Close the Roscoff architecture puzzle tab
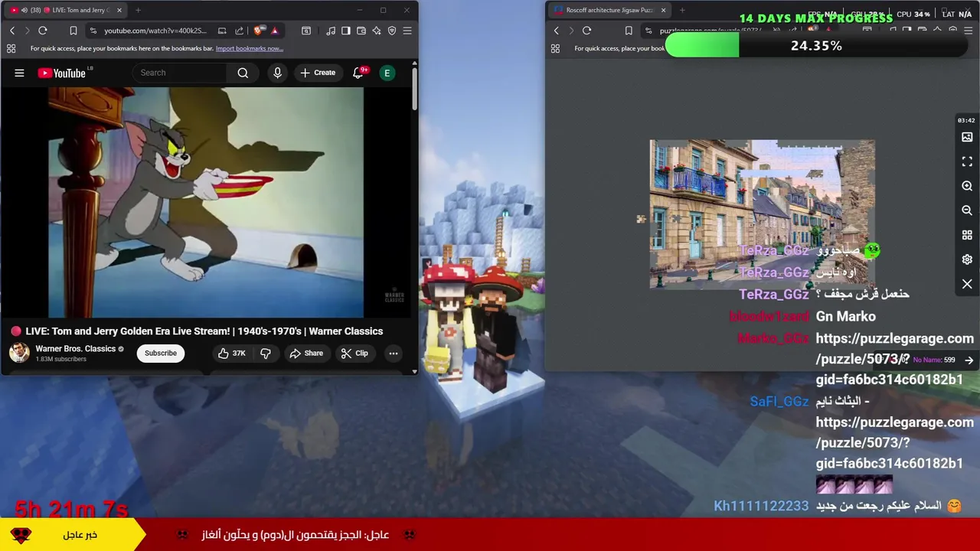980x551 pixels. click(663, 10)
